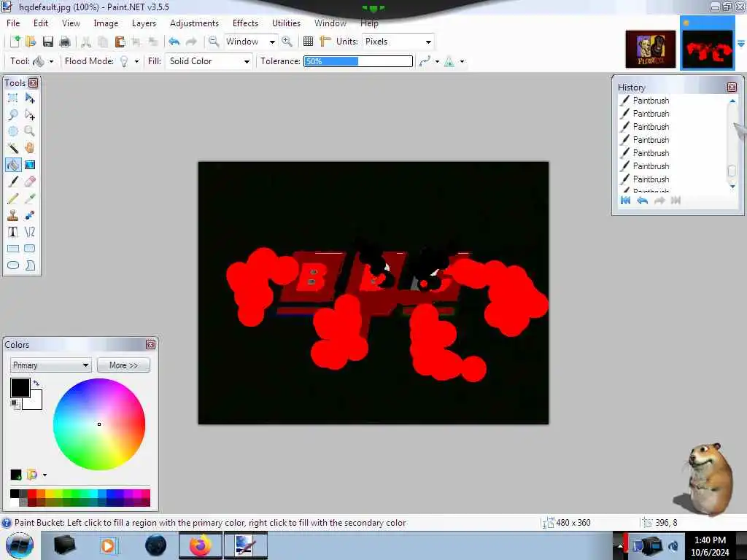Image resolution: width=747 pixels, height=560 pixels.
Task: Adjust the Tolerance 50% slider
Action: [358, 61]
